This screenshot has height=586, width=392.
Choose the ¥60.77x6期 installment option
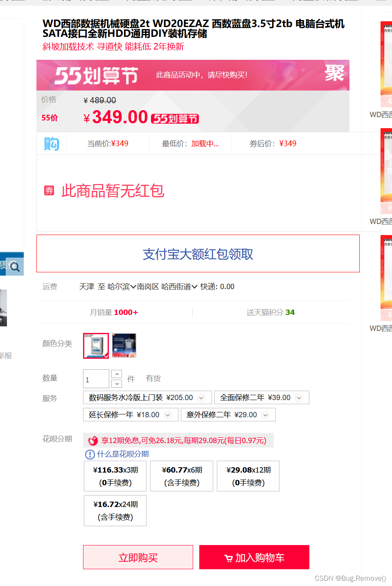(182, 476)
